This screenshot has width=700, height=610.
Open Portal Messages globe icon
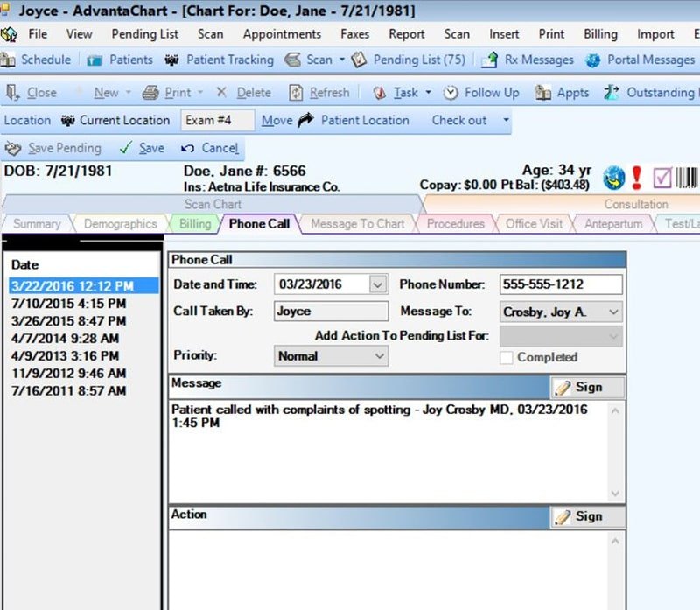pyautogui.click(x=593, y=60)
